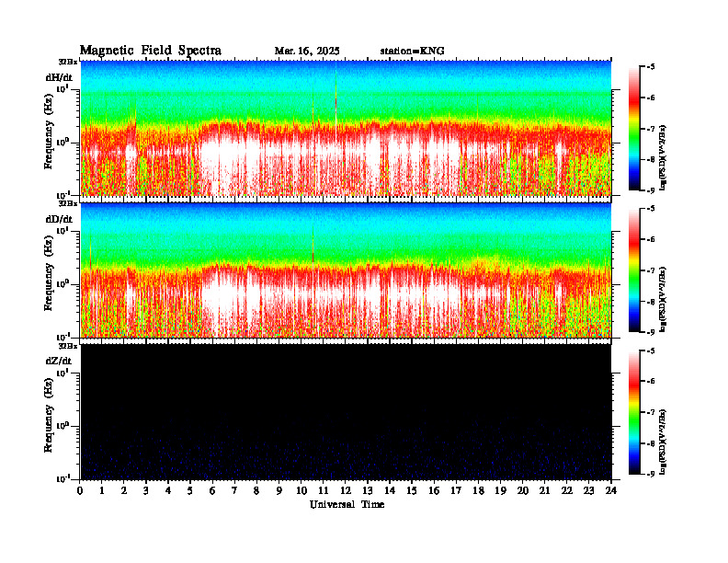Click the dZ/dt panel label
Viewport: 728px width, 563px height.
[x=59, y=361]
